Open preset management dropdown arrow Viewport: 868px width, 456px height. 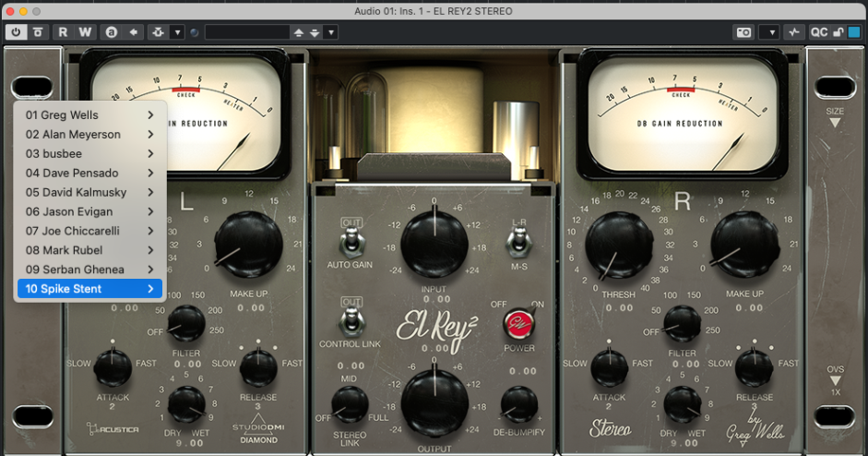[331, 32]
